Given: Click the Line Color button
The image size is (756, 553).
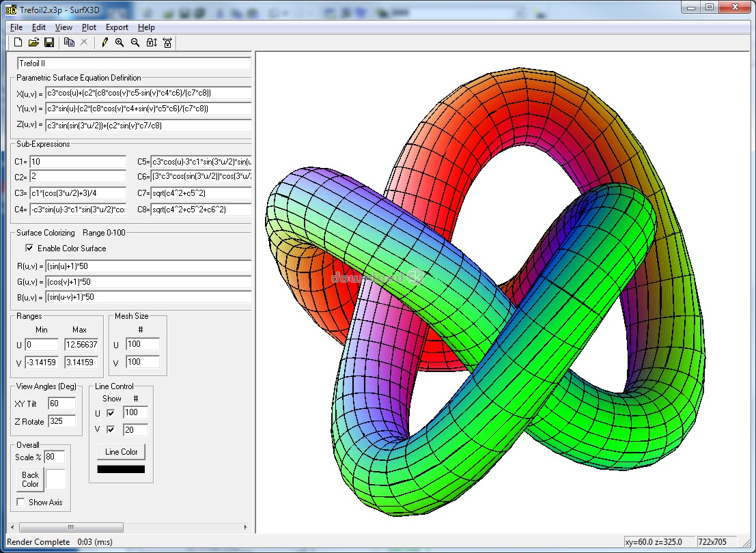Looking at the screenshot, I should point(121,452).
